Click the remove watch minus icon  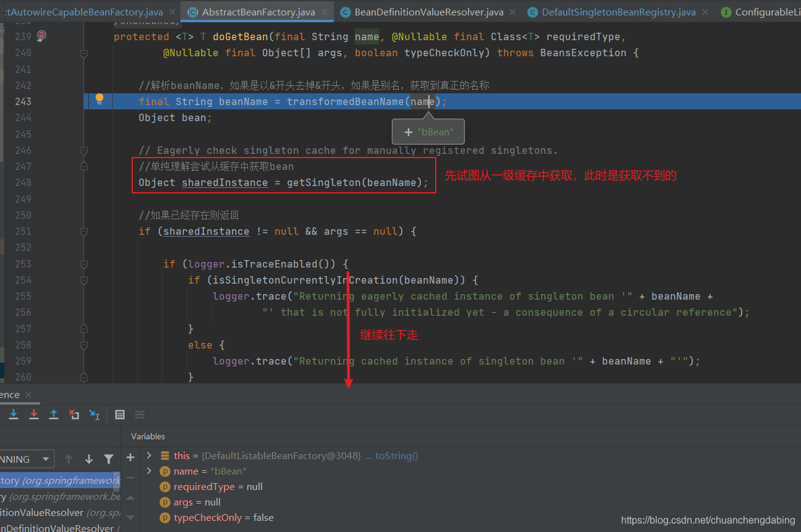[x=130, y=478]
